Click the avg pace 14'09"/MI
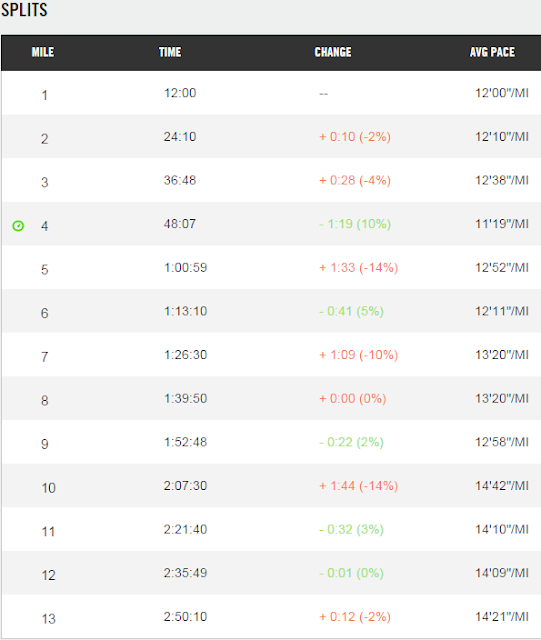 (x=502, y=573)
